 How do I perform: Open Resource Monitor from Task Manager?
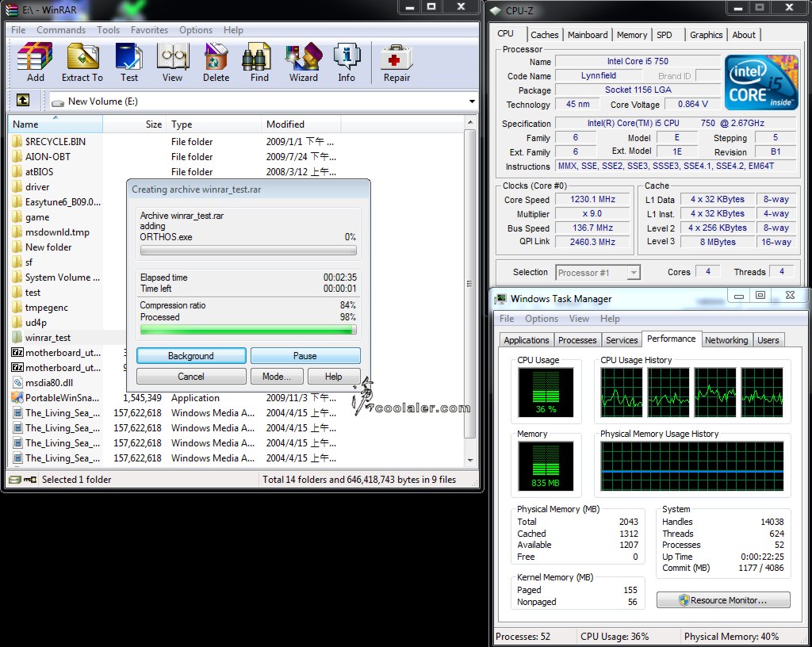pyautogui.click(x=723, y=600)
